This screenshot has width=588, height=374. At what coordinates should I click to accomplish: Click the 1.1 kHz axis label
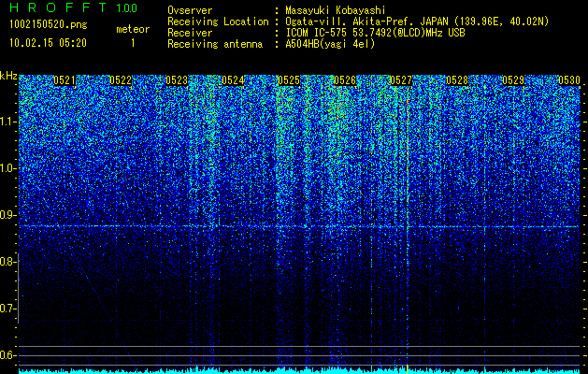pyautogui.click(x=7, y=122)
